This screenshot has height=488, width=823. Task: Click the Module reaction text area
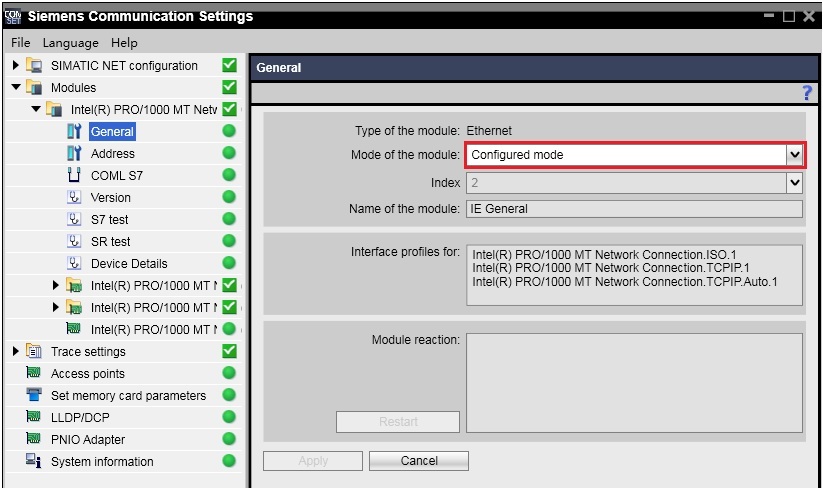tap(634, 383)
